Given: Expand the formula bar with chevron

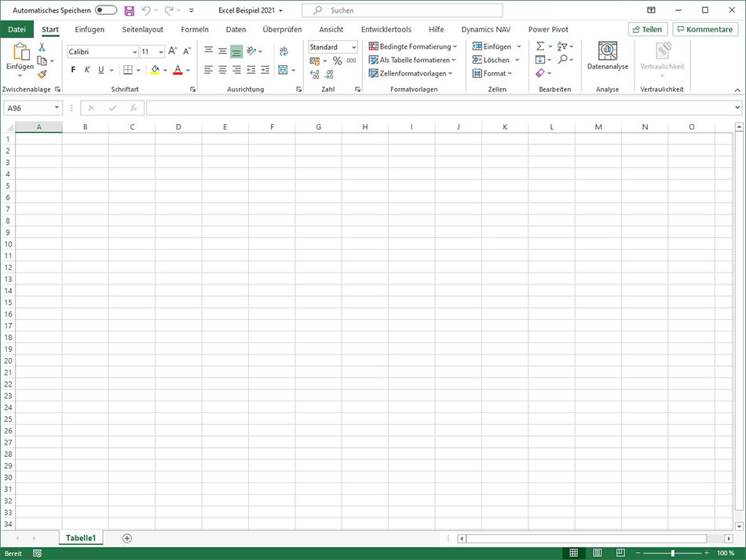Looking at the screenshot, I should click(x=737, y=108).
